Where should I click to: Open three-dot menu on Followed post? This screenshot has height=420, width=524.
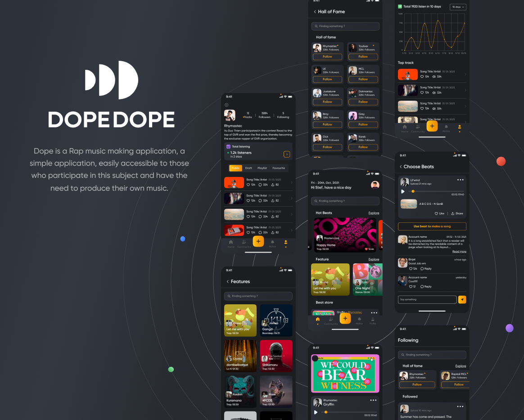(x=460, y=406)
